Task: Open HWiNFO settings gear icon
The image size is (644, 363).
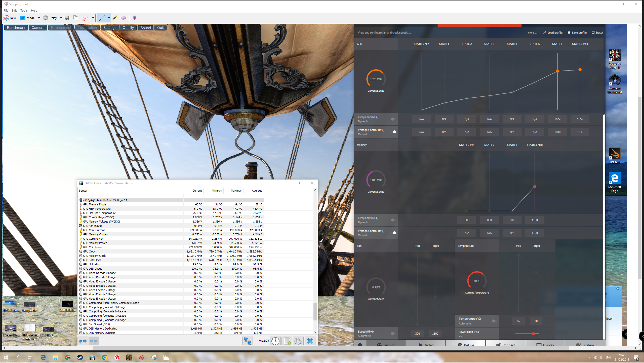Action: click(x=298, y=341)
